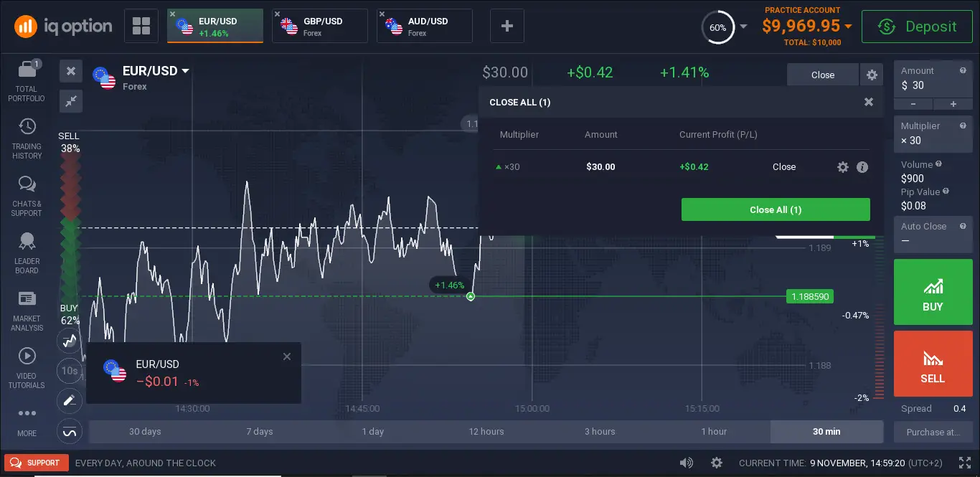Increase the amount with the plus stepper

tap(953, 104)
